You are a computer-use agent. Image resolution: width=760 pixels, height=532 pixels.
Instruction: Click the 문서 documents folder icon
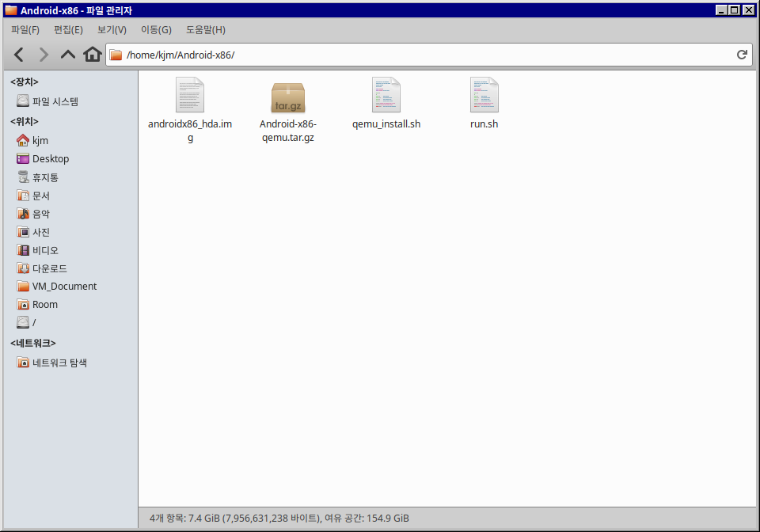(x=23, y=196)
